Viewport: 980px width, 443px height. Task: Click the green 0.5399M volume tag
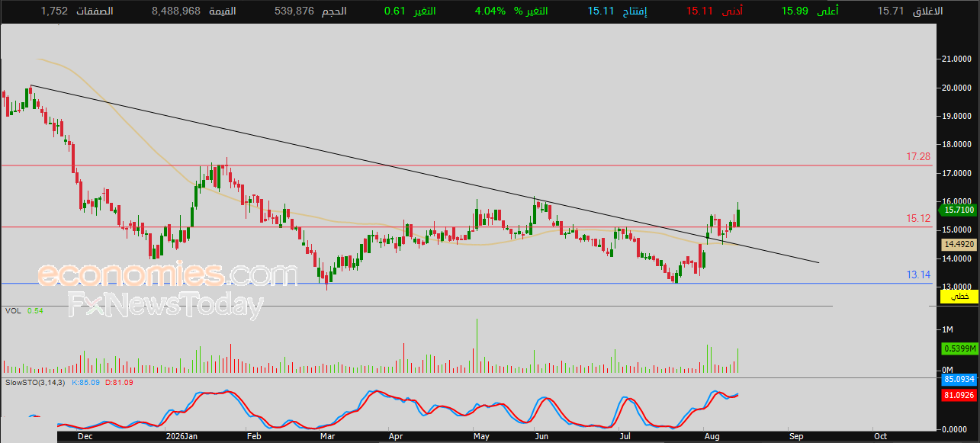pos(960,348)
